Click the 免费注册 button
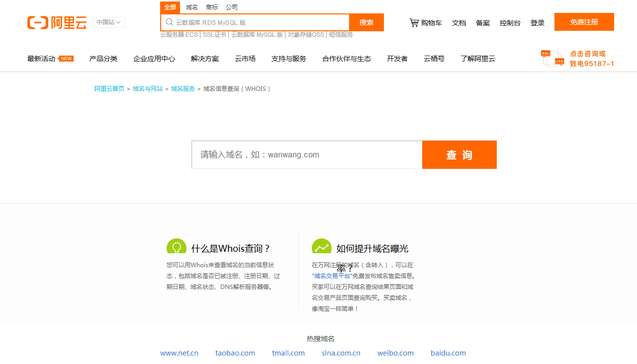Image resolution: width=637 pixels, height=364 pixels. pos(584,22)
